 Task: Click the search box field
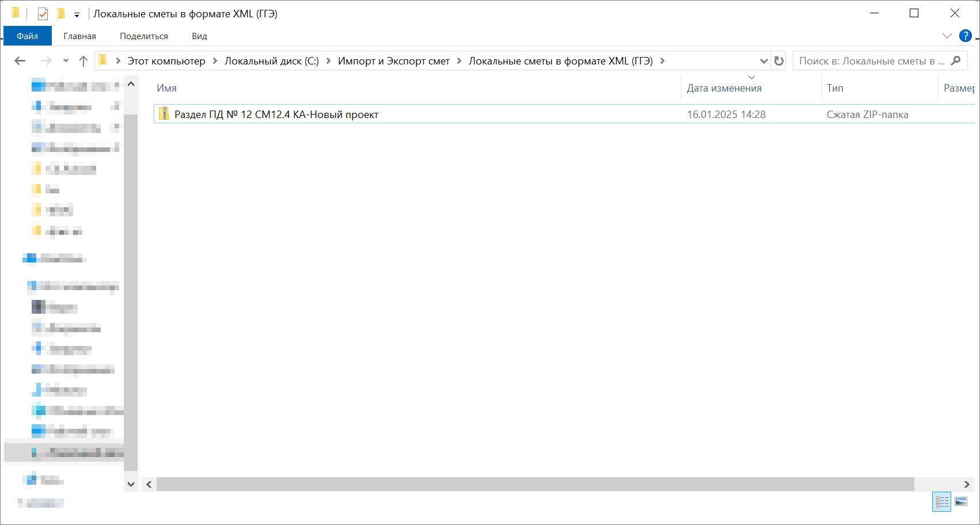pyautogui.click(x=871, y=61)
